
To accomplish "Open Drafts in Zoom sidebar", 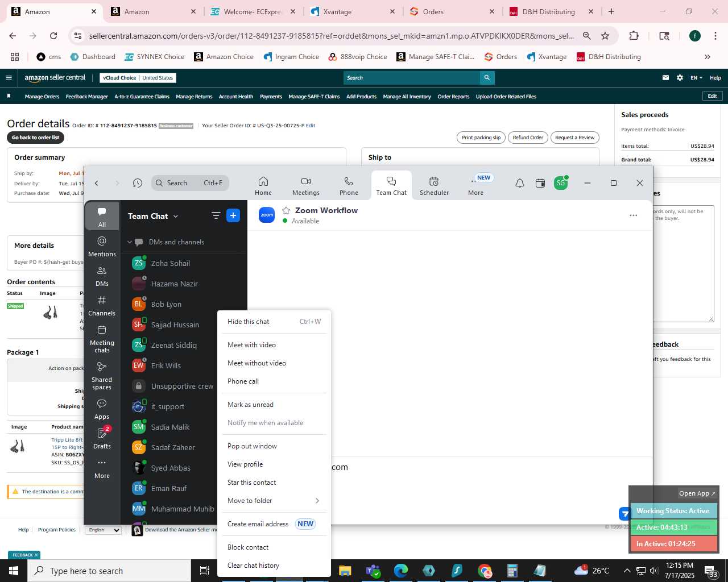I will tap(102, 438).
